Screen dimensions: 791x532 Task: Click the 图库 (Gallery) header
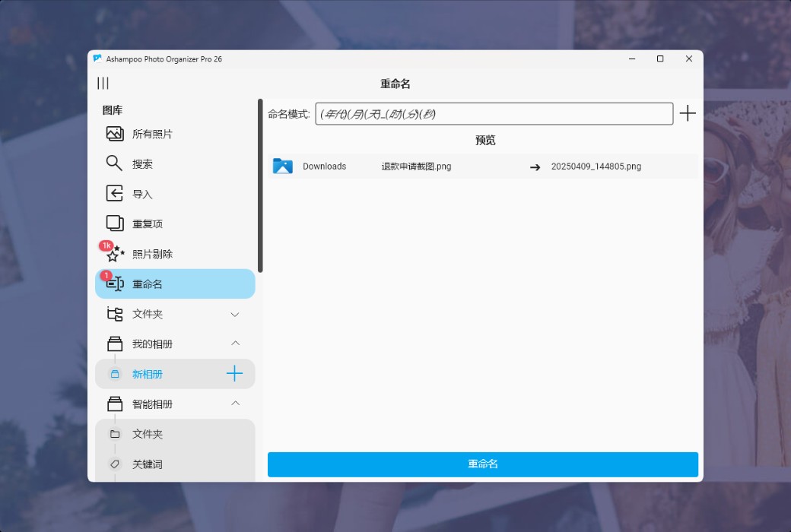108,109
